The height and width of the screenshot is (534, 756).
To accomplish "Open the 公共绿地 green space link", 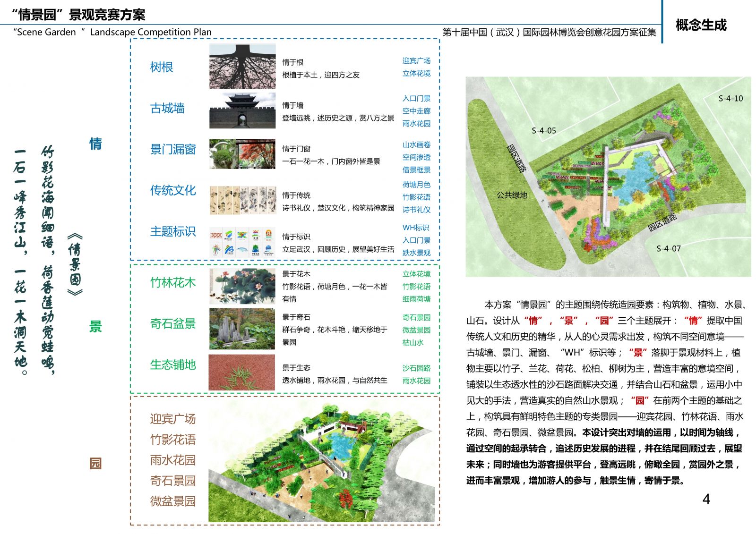I will 512,195.
